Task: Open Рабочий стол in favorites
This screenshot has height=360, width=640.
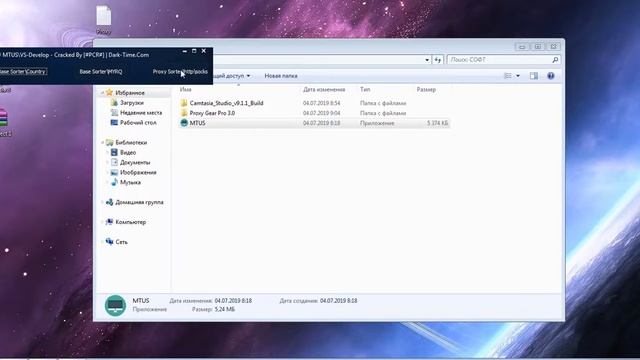Action: [x=138, y=122]
